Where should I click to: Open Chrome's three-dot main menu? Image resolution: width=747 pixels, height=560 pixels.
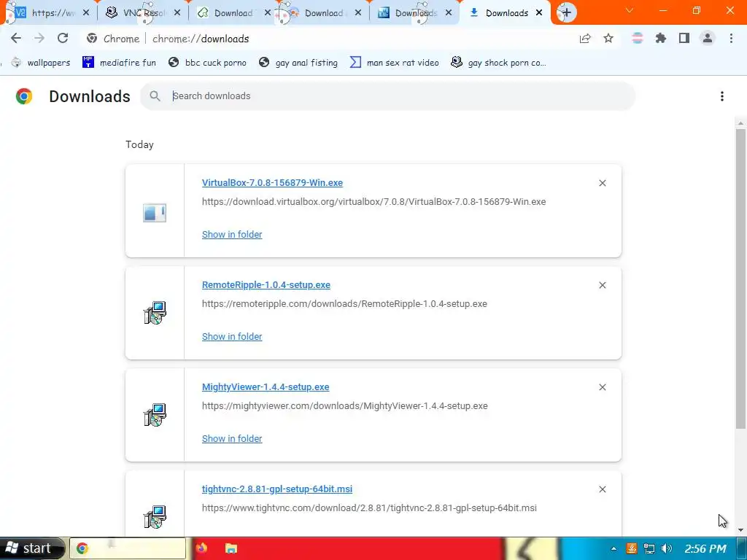(731, 39)
